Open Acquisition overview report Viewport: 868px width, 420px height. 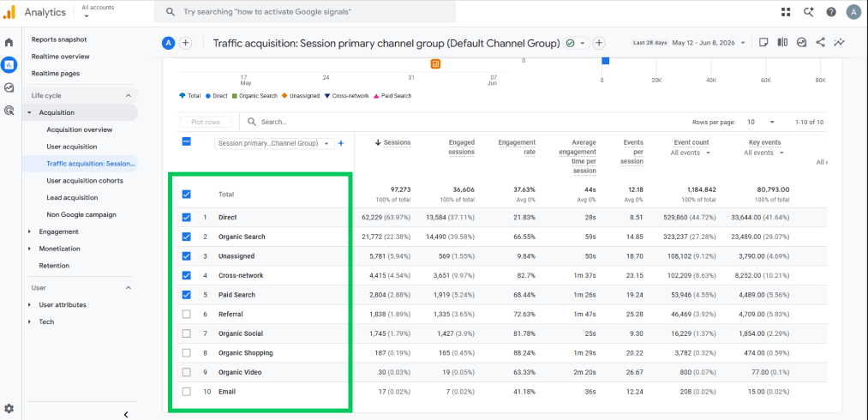[x=80, y=129]
